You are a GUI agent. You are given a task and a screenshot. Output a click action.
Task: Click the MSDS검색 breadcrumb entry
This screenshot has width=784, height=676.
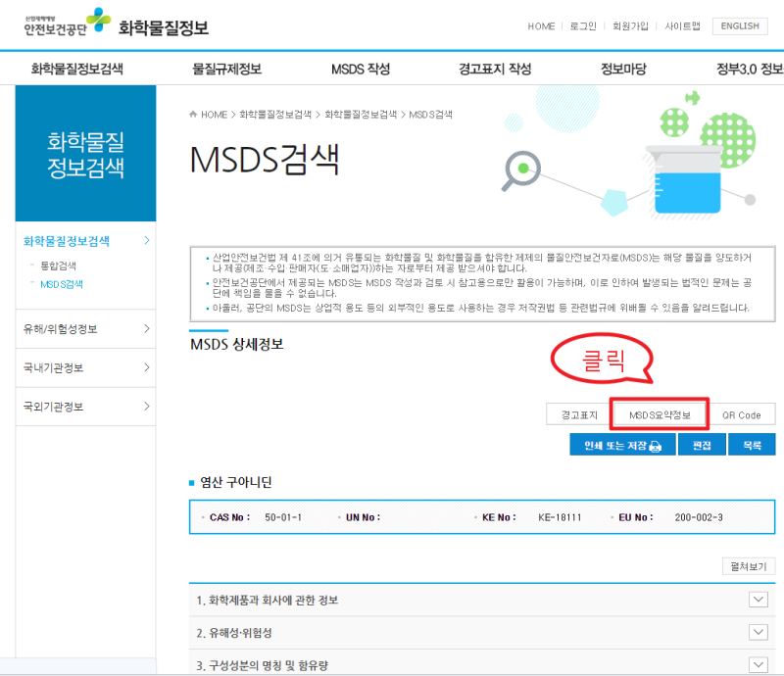pyautogui.click(x=430, y=115)
